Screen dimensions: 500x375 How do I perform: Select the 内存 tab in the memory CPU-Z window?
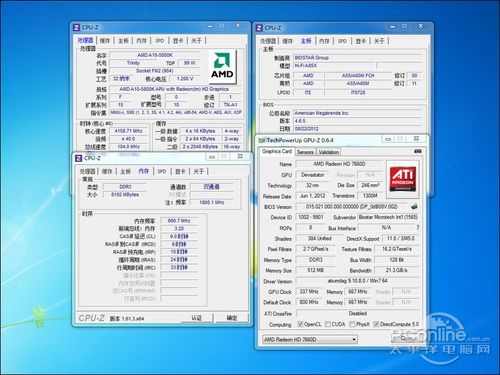tap(144, 171)
